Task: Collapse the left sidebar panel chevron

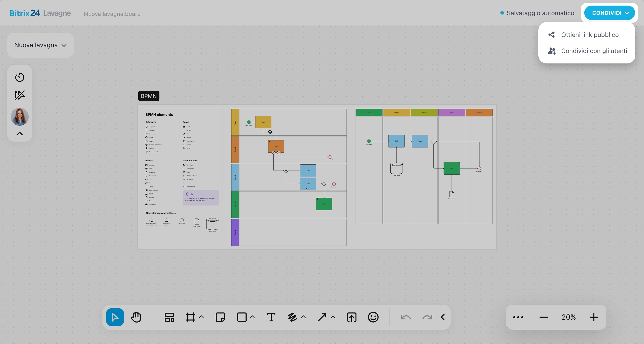Action: point(19,134)
